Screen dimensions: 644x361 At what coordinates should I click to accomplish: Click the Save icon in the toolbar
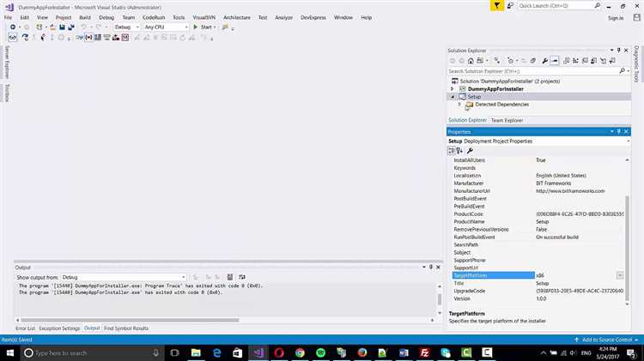62,27
